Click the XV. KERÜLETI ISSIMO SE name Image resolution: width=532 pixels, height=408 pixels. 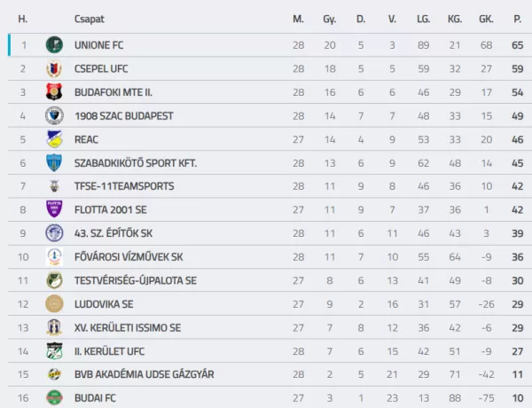(128, 327)
